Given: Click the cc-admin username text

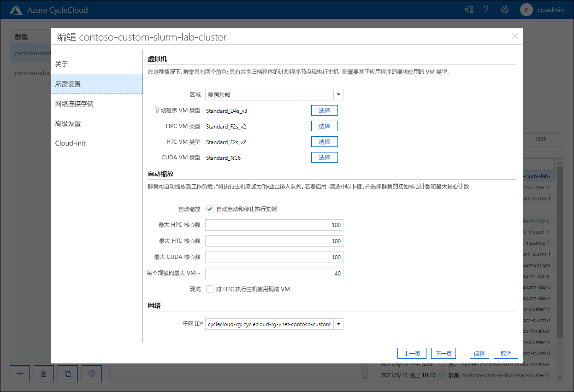Looking at the screenshot, I should (x=550, y=10).
